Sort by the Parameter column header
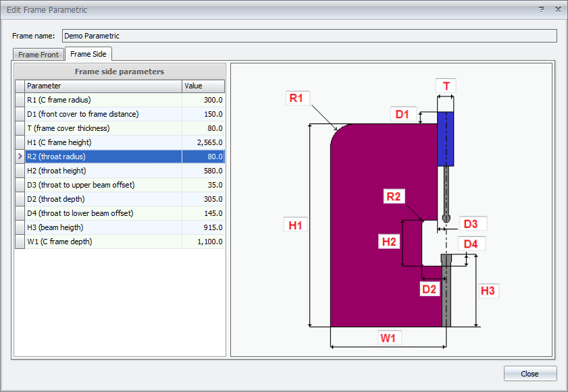568x392 pixels. 103,86
